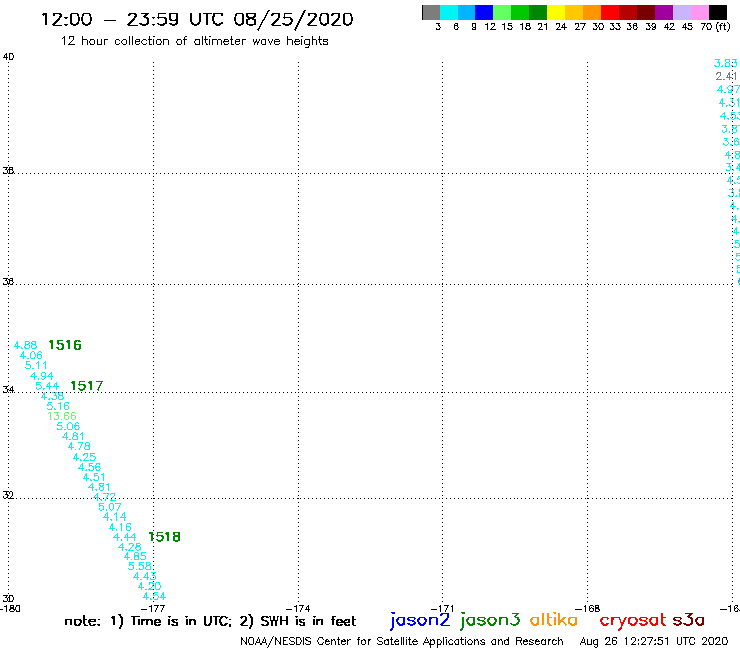Select the 4.14 wave height reading
Screen dimensions: 740x650
(x=115, y=517)
